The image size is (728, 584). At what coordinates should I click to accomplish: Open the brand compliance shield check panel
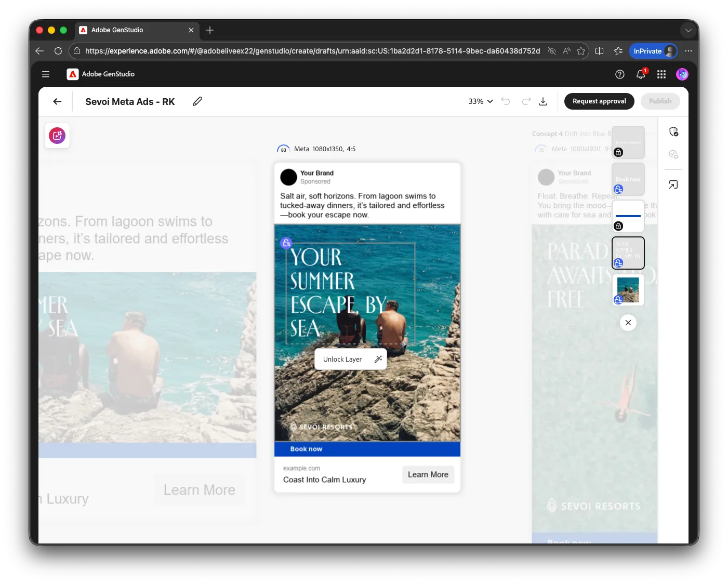point(673,131)
